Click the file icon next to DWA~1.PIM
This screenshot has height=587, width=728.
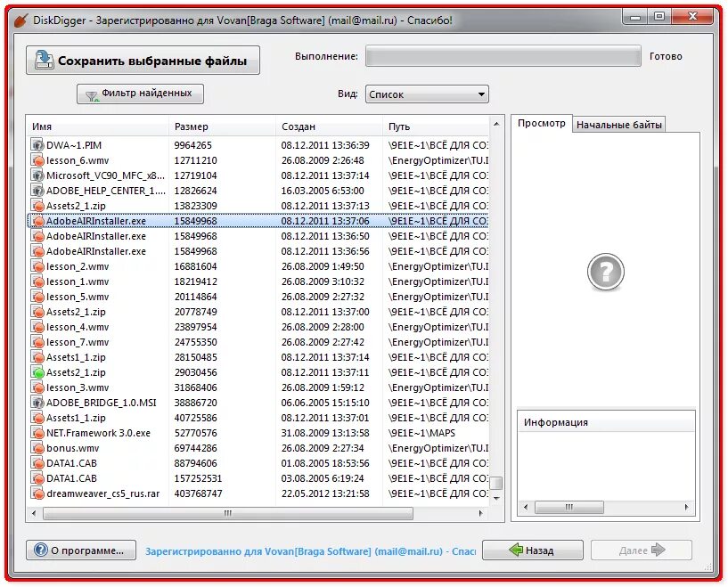37,145
